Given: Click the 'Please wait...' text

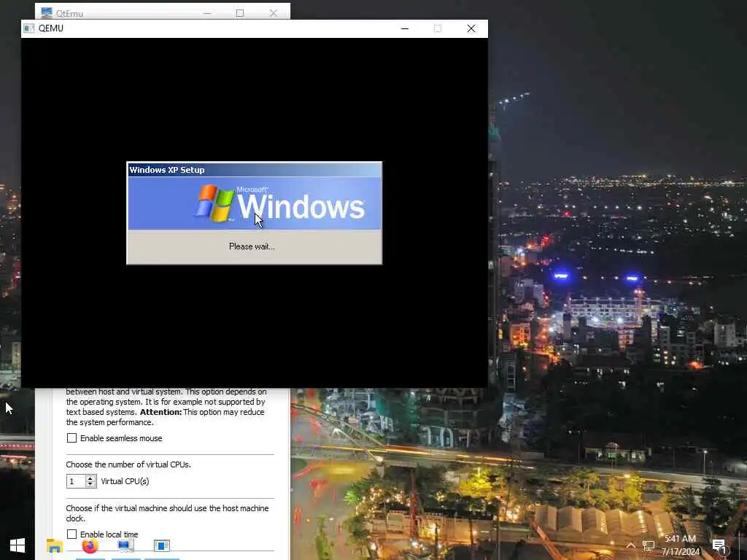Looking at the screenshot, I should point(252,246).
